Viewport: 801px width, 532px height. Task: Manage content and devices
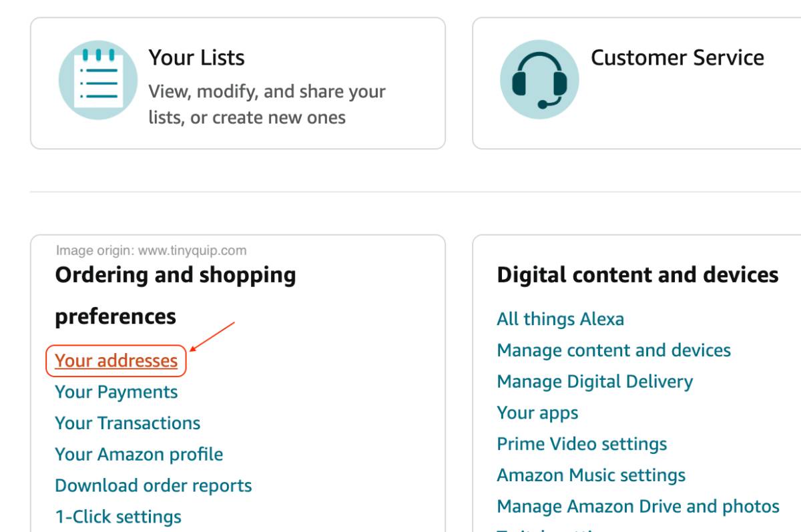click(613, 350)
